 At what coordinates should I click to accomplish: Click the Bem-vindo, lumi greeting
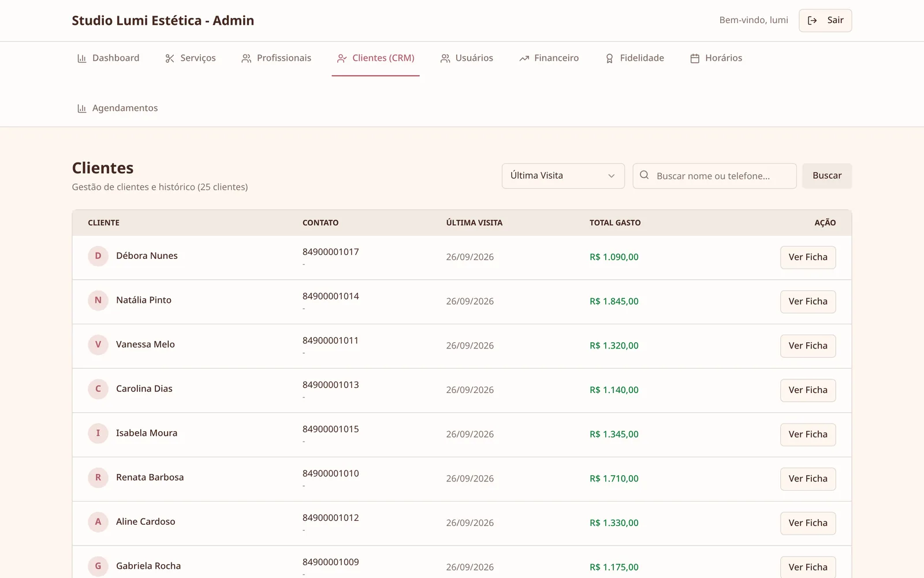coord(754,20)
